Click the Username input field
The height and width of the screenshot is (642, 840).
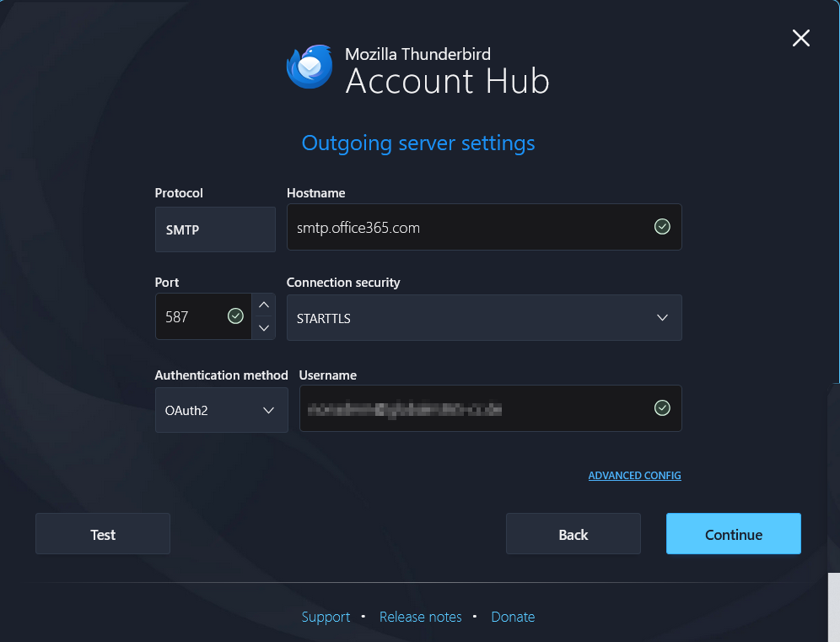coord(491,408)
